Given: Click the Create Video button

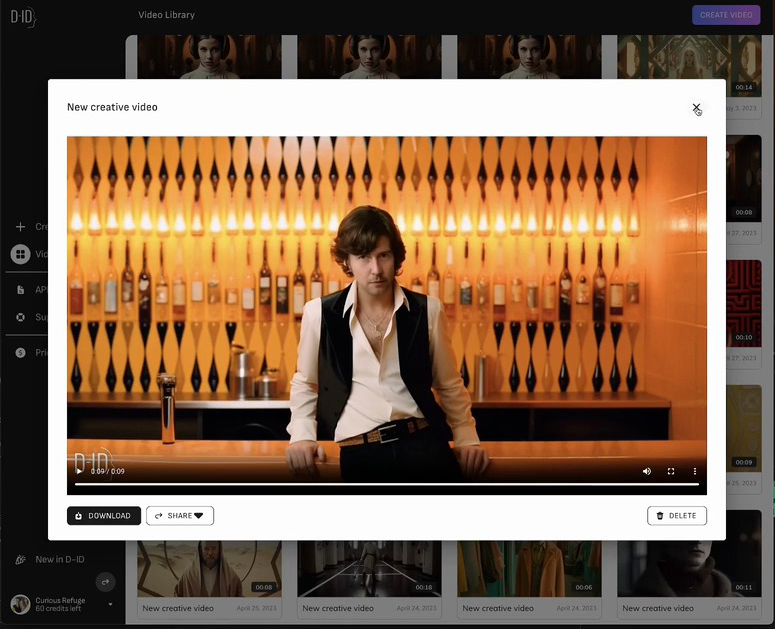Looking at the screenshot, I should pyautogui.click(x=726, y=15).
